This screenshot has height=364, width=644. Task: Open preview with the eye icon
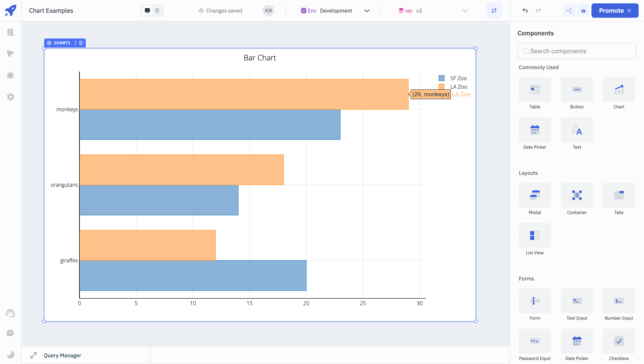[583, 11]
